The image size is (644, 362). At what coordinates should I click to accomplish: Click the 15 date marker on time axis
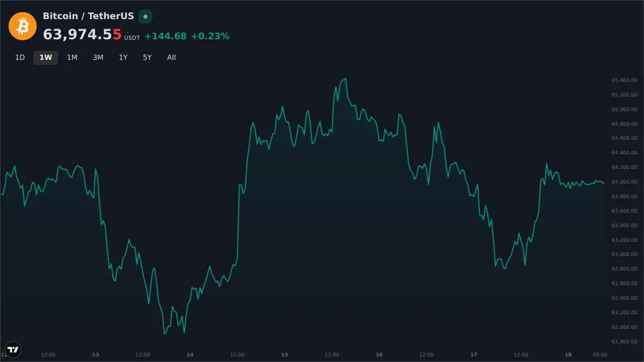pyautogui.click(x=284, y=354)
